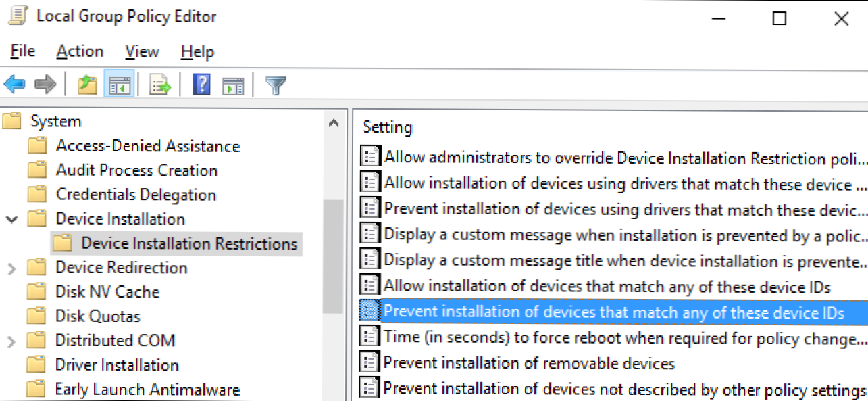
Task: Click the Filter funnel icon
Action: click(276, 85)
